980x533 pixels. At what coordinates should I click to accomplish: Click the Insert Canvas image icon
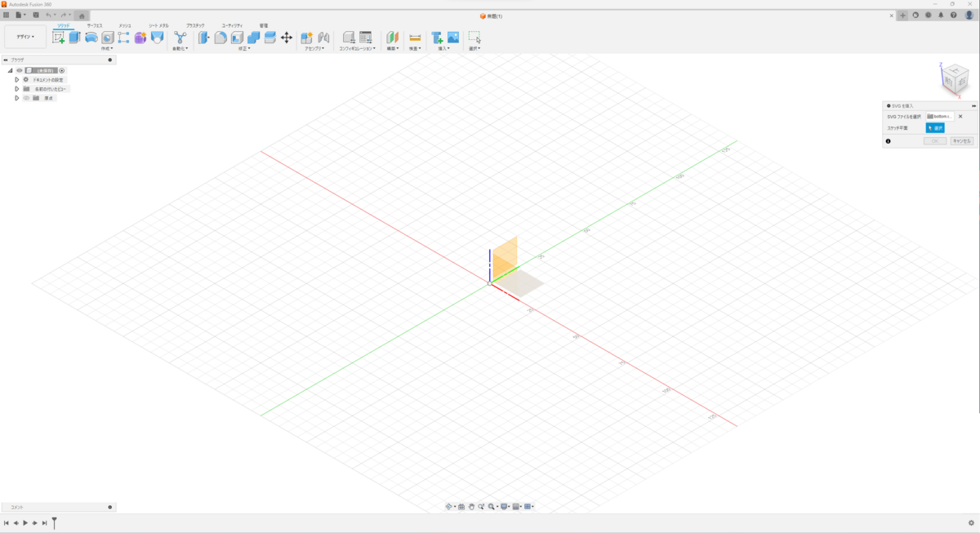point(453,38)
